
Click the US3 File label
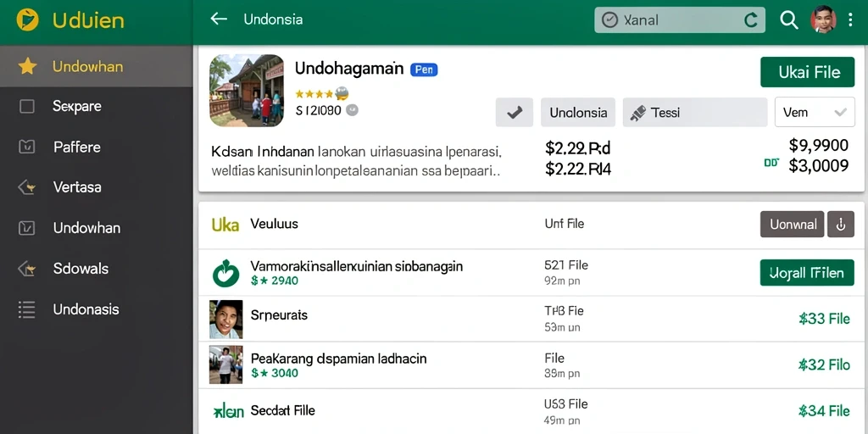coord(566,403)
